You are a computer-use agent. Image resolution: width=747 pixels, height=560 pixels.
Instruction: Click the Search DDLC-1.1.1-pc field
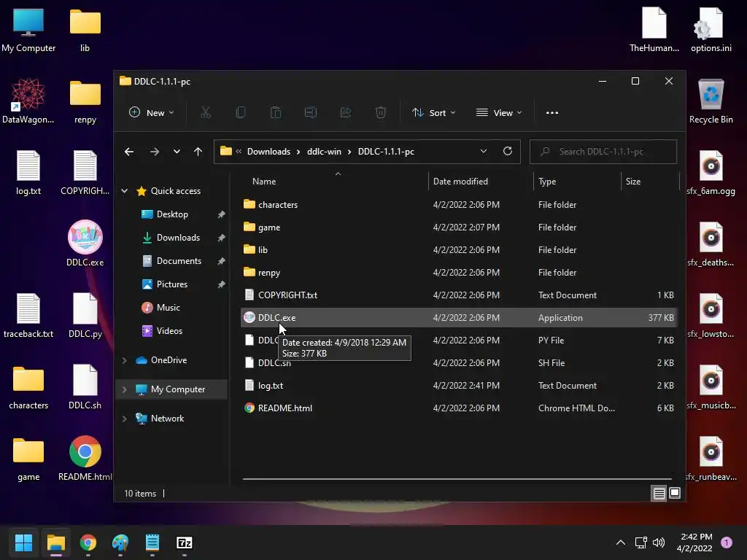coord(603,152)
